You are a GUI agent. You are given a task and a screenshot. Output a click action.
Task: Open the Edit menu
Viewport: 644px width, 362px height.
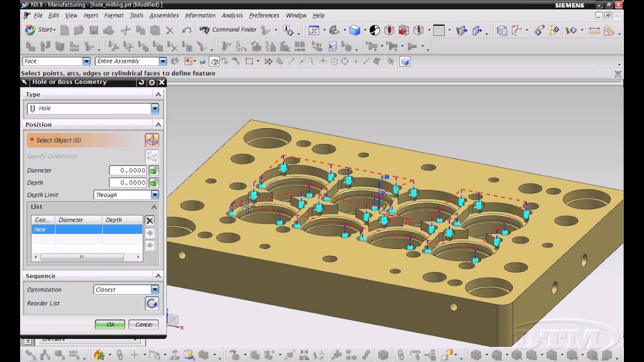click(54, 16)
